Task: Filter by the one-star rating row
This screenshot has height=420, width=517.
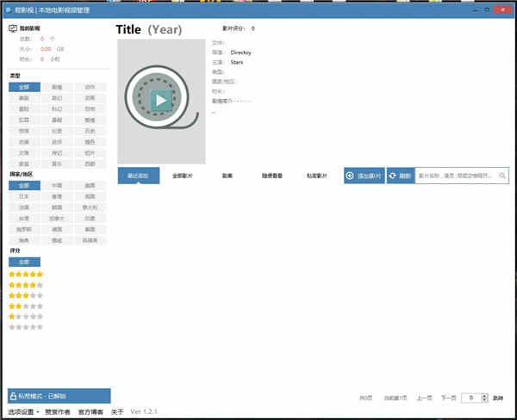Action: [x=26, y=317]
